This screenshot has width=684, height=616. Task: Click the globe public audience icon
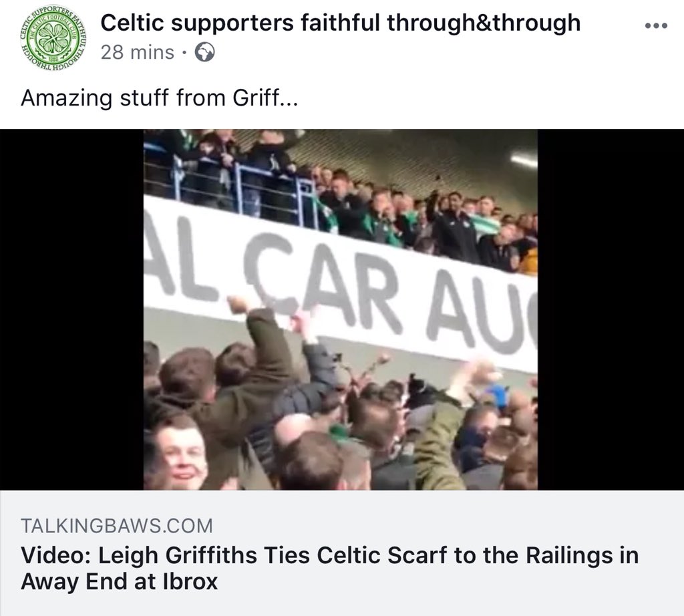click(x=204, y=52)
